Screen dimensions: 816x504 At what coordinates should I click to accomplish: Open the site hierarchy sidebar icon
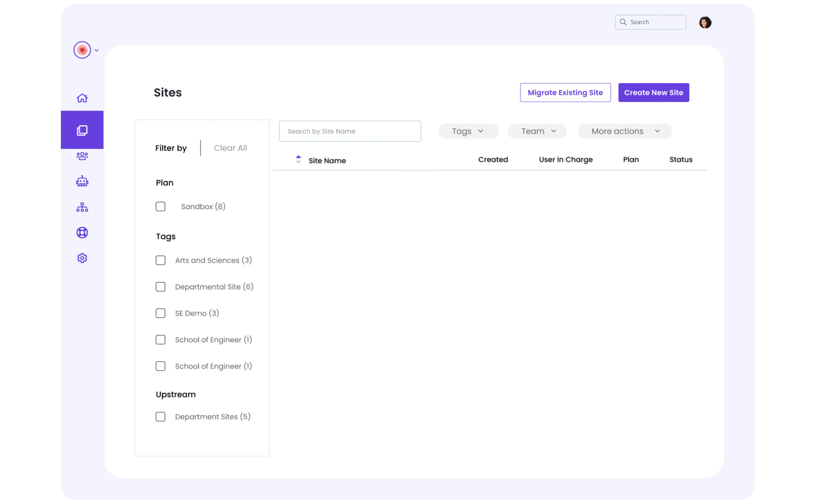[x=82, y=207]
